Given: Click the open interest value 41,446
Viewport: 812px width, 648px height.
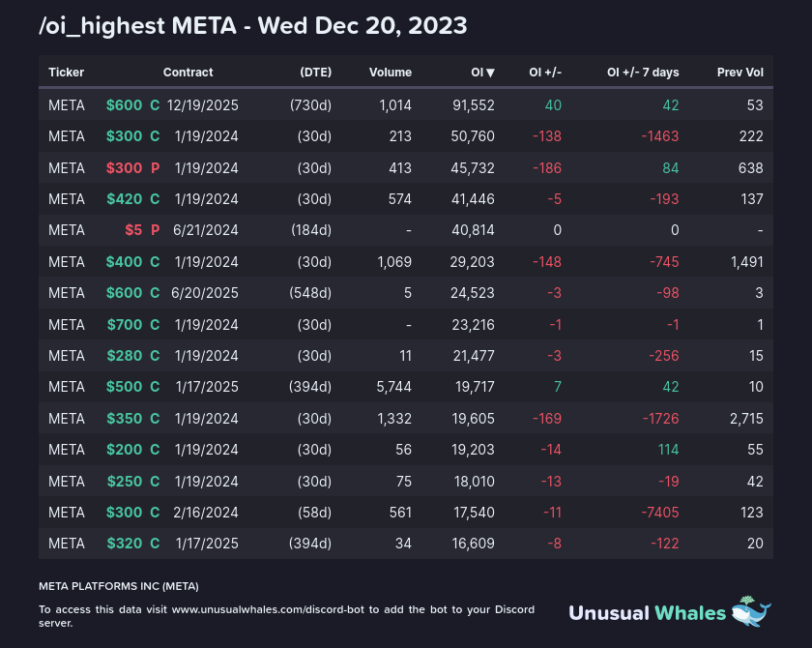Looking at the screenshot, I should coord(474,199).
